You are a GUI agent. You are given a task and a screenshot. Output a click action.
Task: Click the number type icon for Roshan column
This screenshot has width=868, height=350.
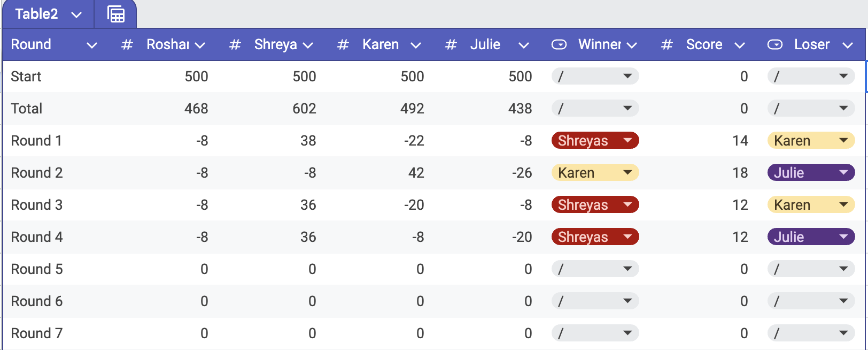[127, 45]
